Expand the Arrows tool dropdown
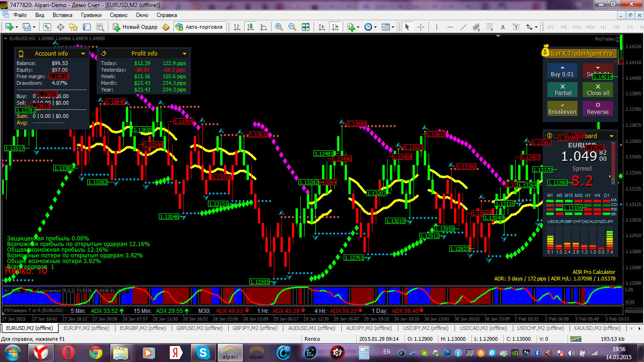The width and height of the screenshot is (644, 362). [537, 27]
